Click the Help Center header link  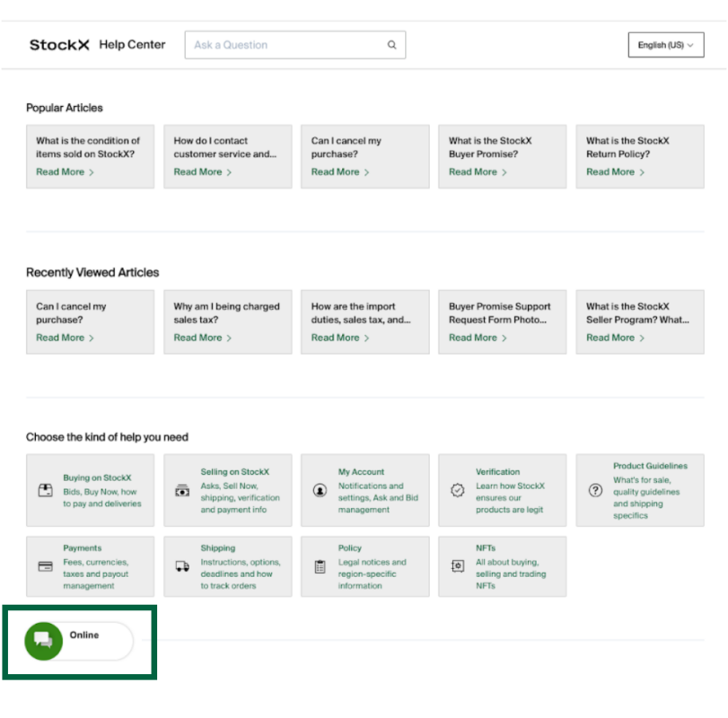tap(132, 45)
